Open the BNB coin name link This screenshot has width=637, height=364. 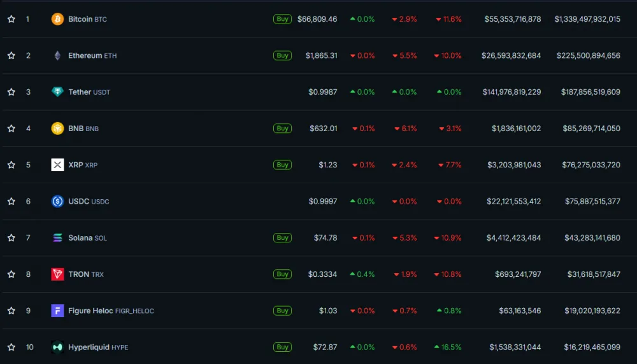point(83,129)
